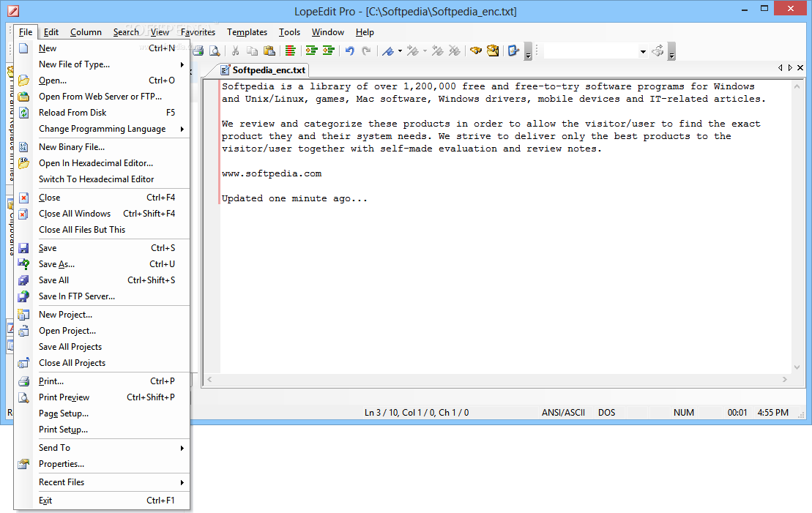Screen dimensions: 812x513
Task: Choose Page Setup... entry
Action: pos(102,413)
